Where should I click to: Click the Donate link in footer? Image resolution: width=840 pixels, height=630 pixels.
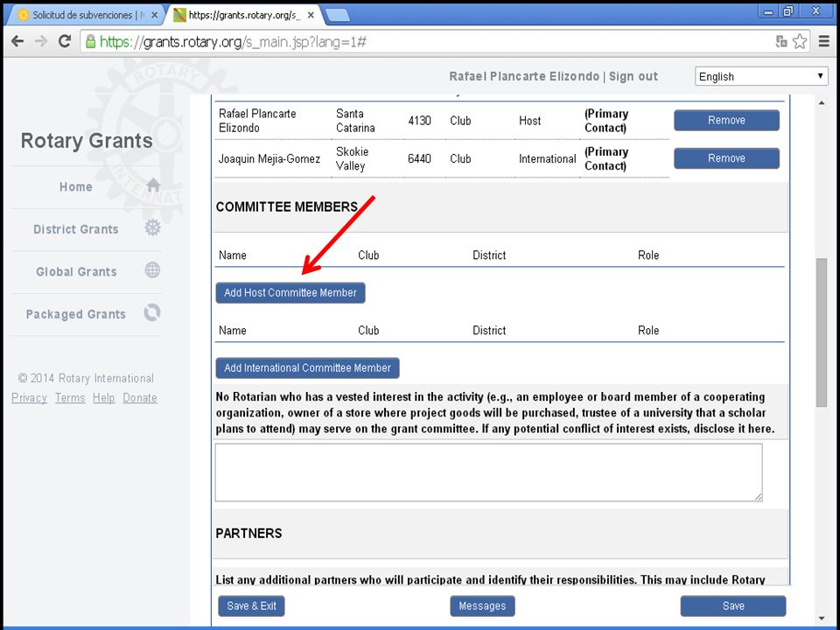click(140, 398)
